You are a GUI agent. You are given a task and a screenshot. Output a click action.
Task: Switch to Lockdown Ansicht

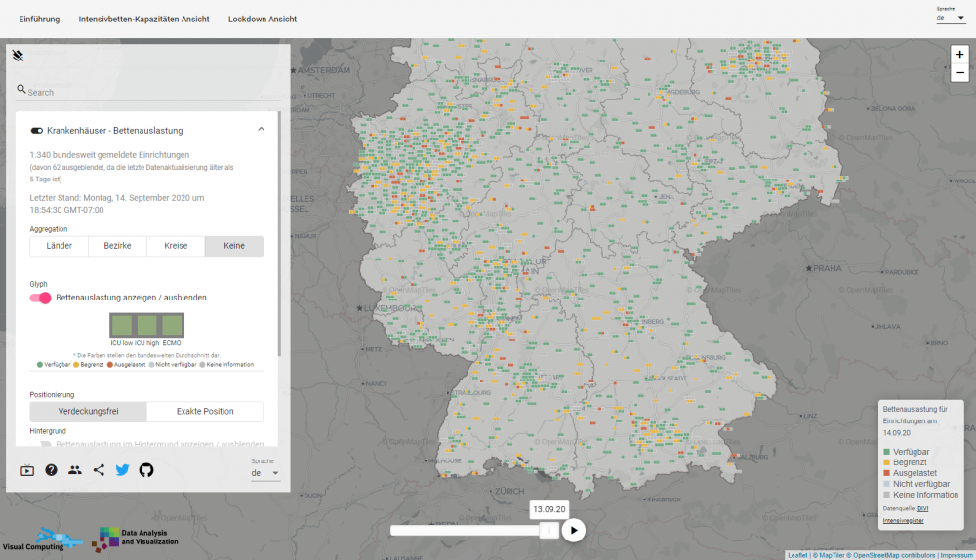(263, 20)
